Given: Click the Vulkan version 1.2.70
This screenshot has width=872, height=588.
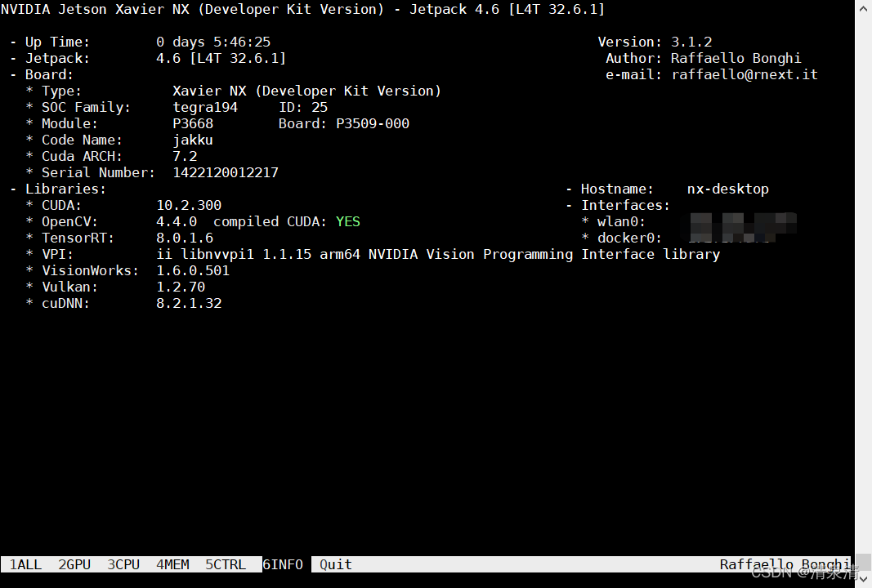Looking at the screenshot, I should pyautogui.click(x=181, y=287).
